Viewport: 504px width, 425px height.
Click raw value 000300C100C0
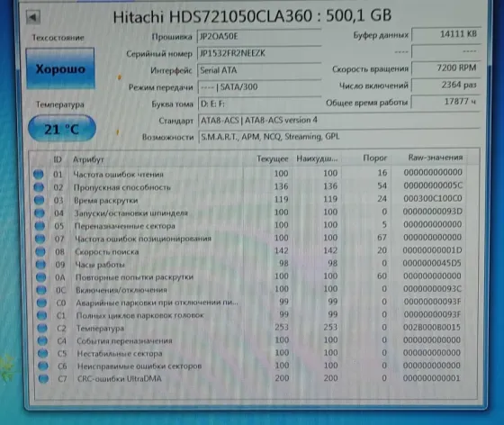coord(433,198)
